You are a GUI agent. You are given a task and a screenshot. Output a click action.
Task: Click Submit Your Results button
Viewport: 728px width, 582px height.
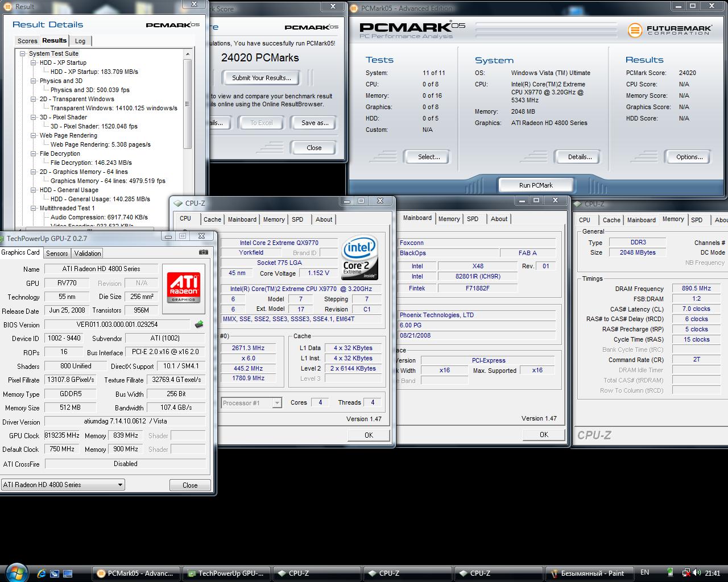(x=261, y=78)
